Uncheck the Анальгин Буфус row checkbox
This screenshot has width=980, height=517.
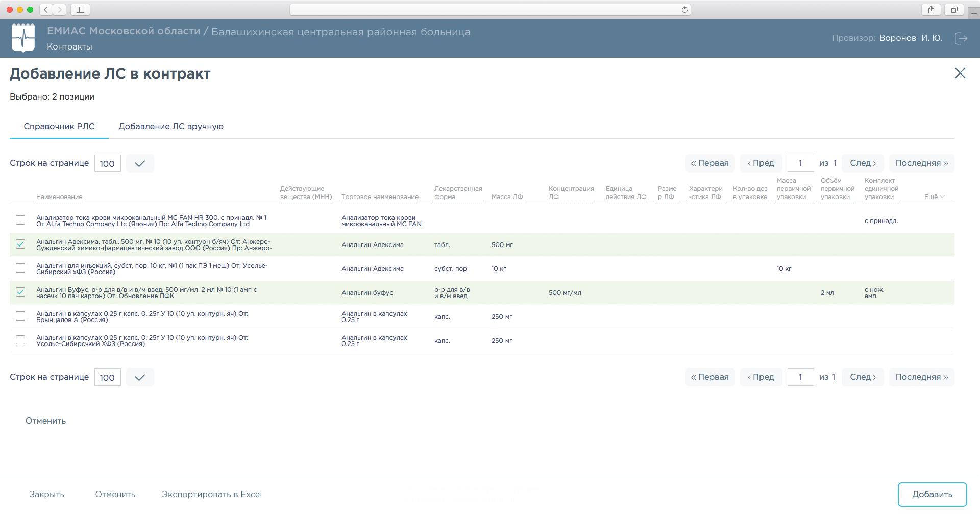coord(20,292)
